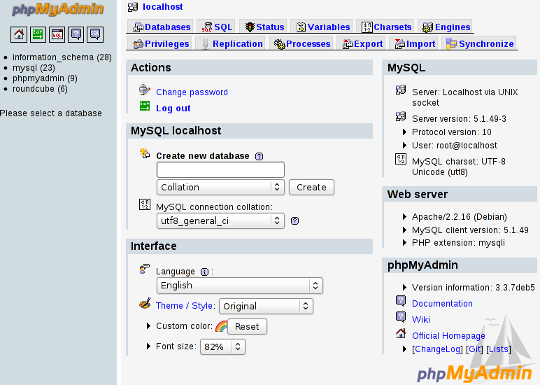Visit the Official Homepage link
Image resolution: width=540 pixels, height=385 pixels.
point(449,336)
